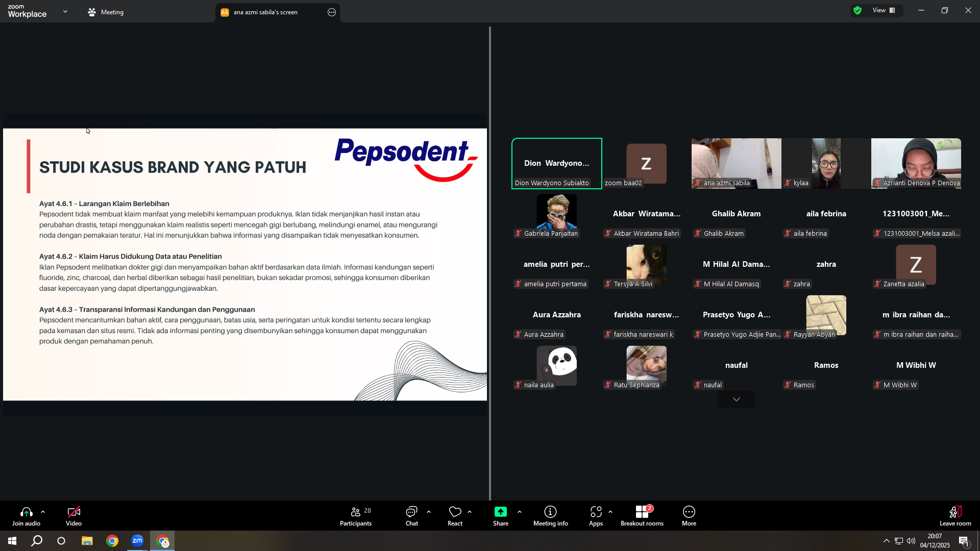Image resolution: width=980 pixels, height=551 pixels.
Task: Click the network icon in system tray
Action: pyautogui.click(x=899, y=541)
